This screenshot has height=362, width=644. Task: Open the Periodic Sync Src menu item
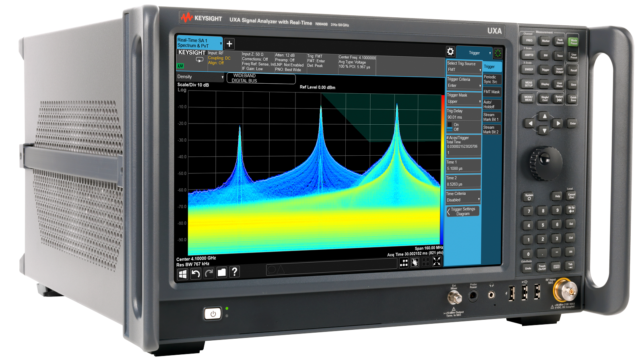click(492, 80)
